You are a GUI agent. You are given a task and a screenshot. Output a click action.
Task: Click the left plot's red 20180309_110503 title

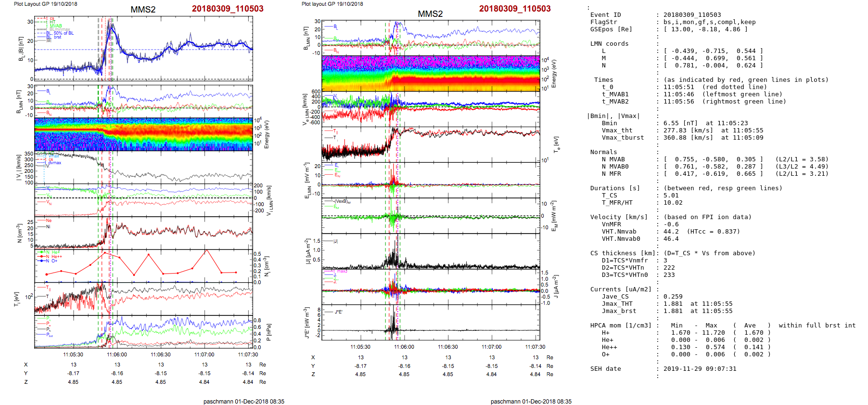coord(228,9)
